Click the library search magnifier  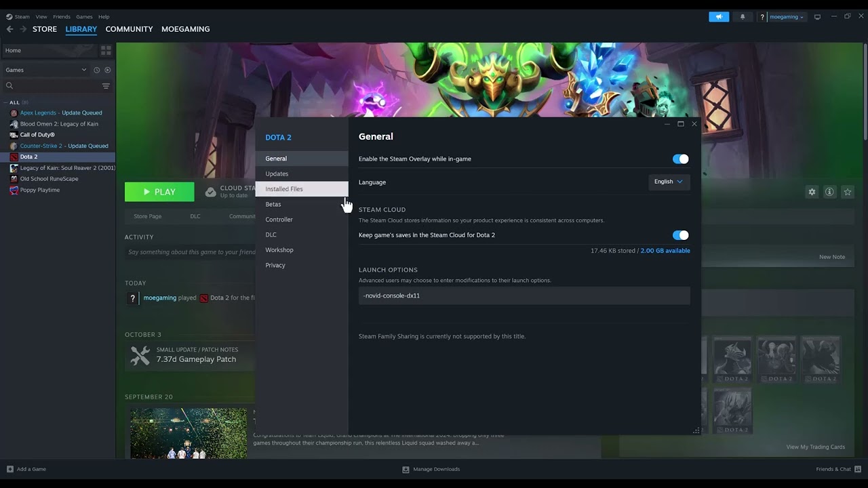(x=9, y=86)
